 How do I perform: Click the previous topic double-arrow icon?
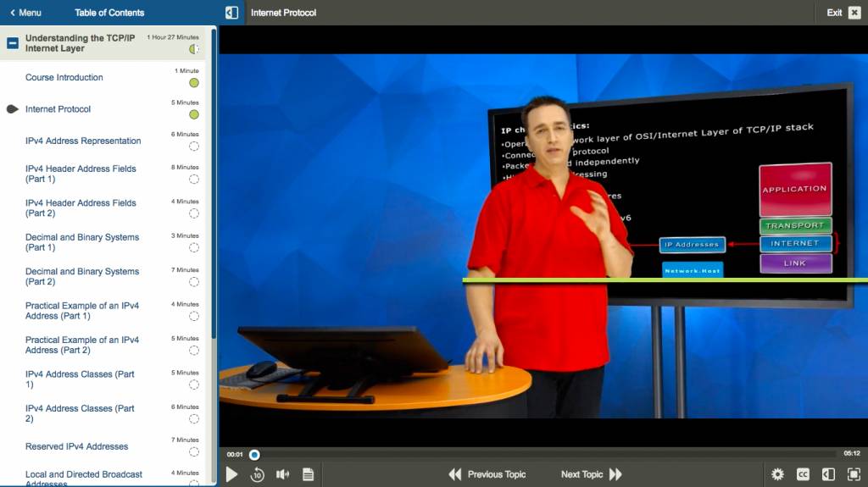click(455, 474)
